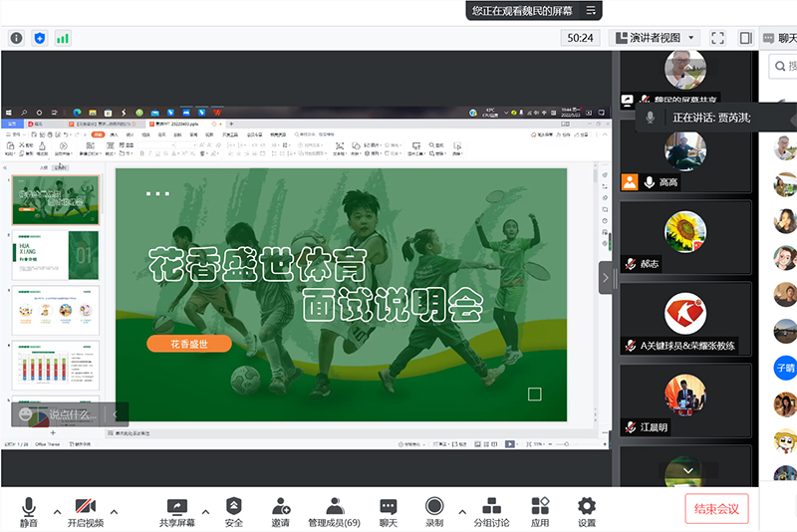Viewport: 797px width, 532px height.
Task: Toggle the side panel layout icon
Action: [745, 38]
